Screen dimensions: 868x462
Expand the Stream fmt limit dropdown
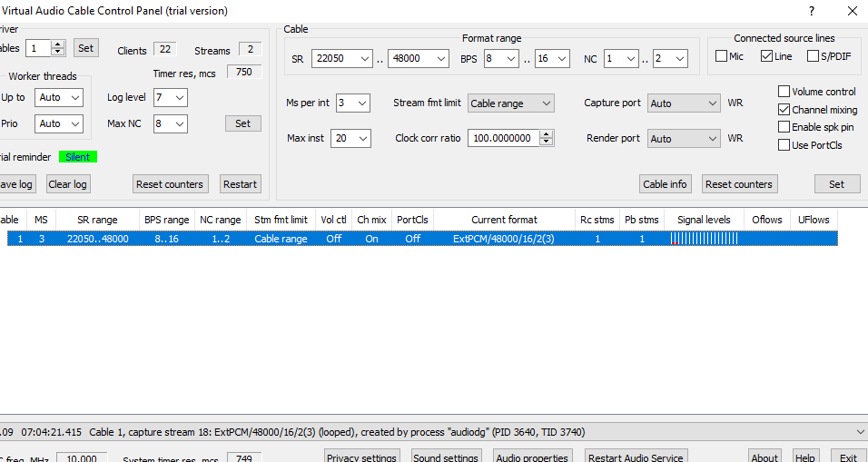click(x=511, y=103)
